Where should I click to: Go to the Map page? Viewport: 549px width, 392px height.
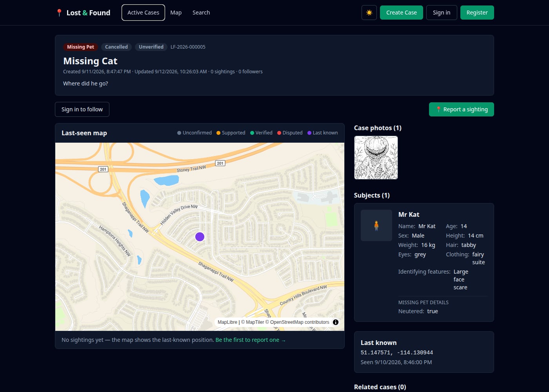(176, 13)
